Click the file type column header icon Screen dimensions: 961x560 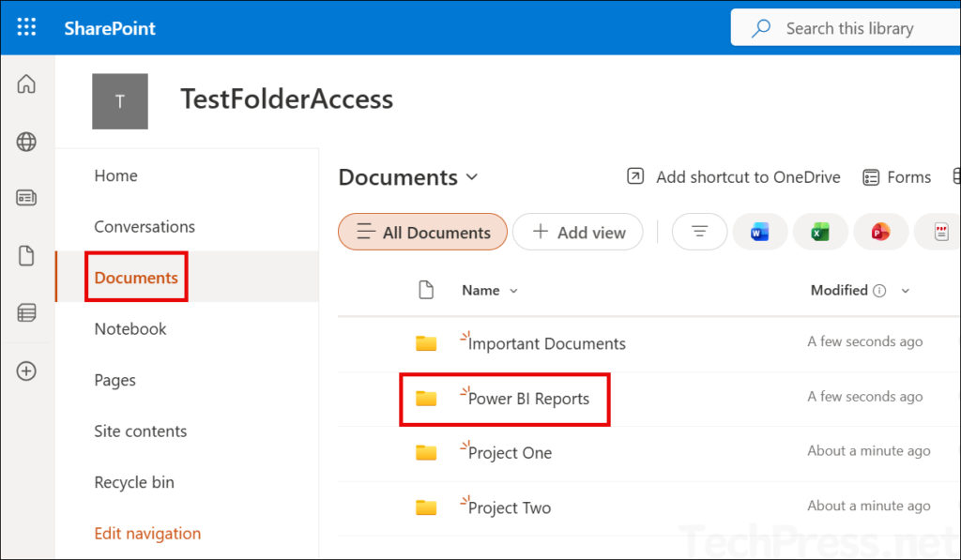(x=426, y=290)
